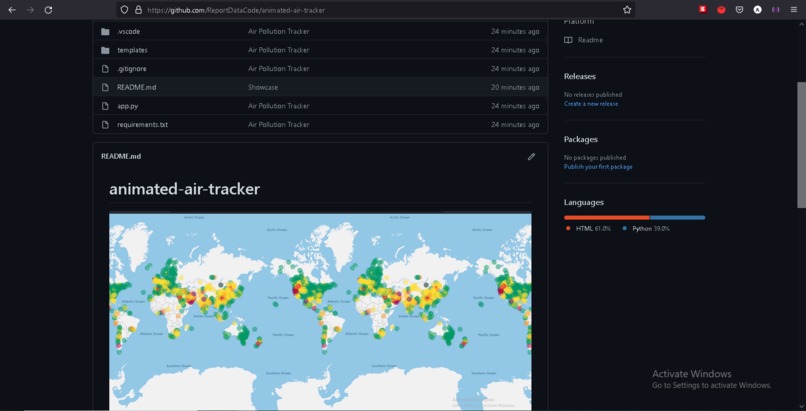Click the orange HTML segment of language bar

(x=607, y=218)
